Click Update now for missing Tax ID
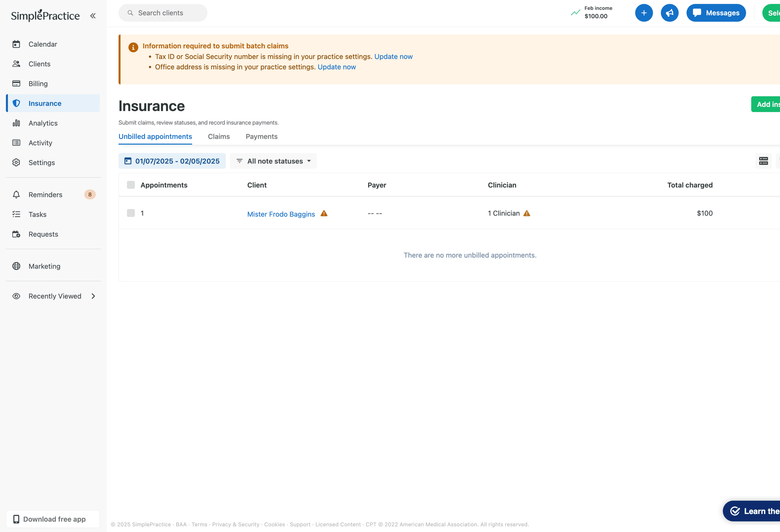 pyautogui.click(x=393, y=56)
